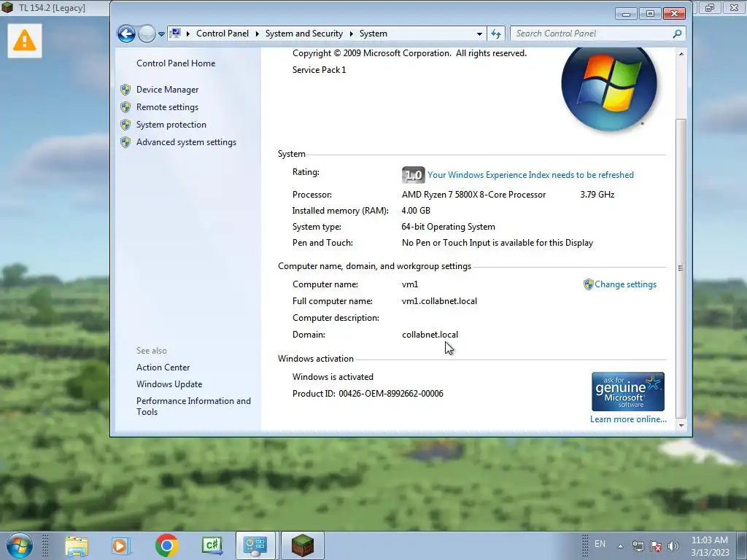Select the Domain value collabnet.local
Screen dimensions: 747x560
[x=430, y=335]
